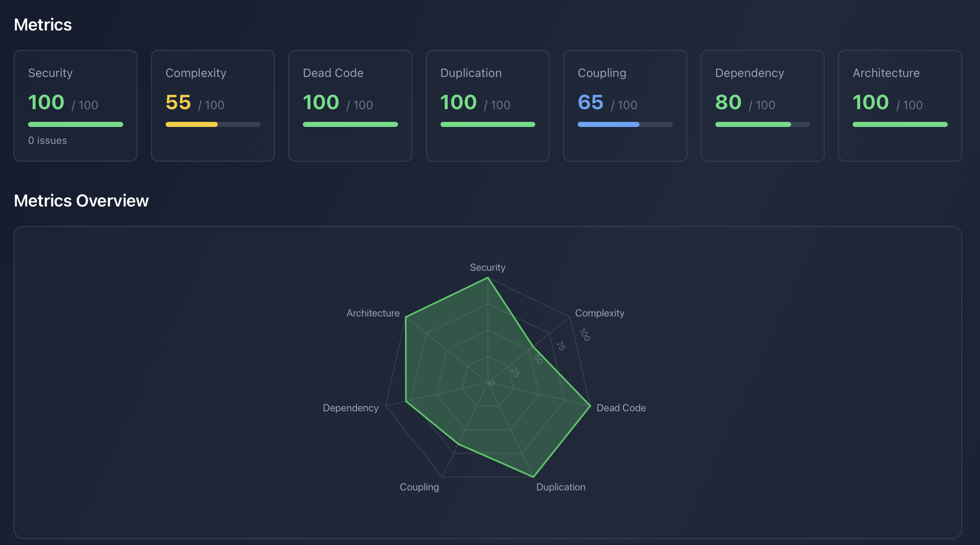Click the Security label on radar chart
Image resolution: width=980 pixels, height=545 pixels.
click(487, 267)
